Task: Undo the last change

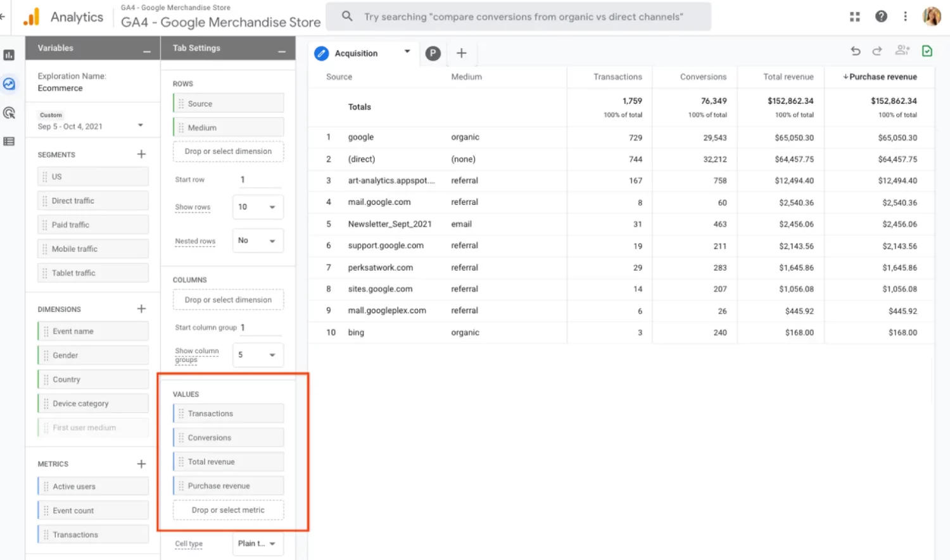Action: click(x=856, y=51)
